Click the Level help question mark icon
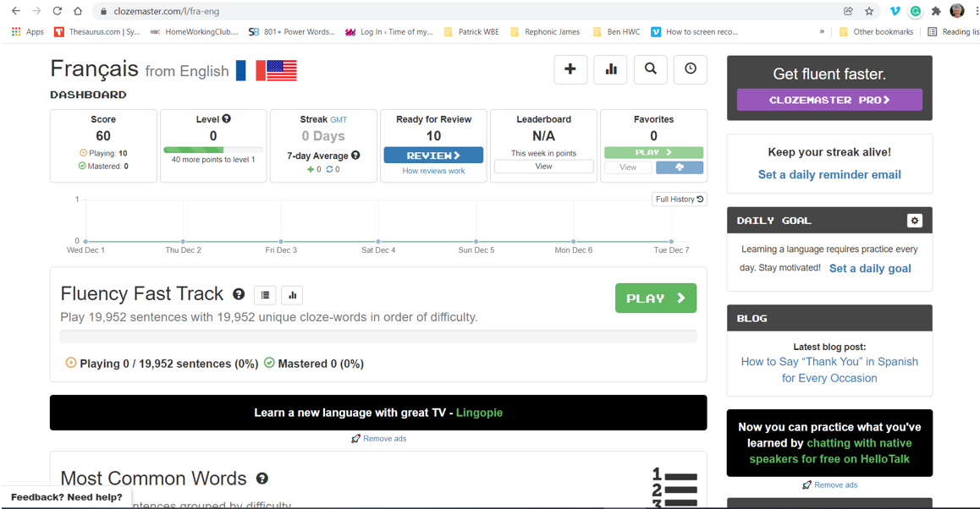Viewport: 980px width, 509px height. coord(226,118)
